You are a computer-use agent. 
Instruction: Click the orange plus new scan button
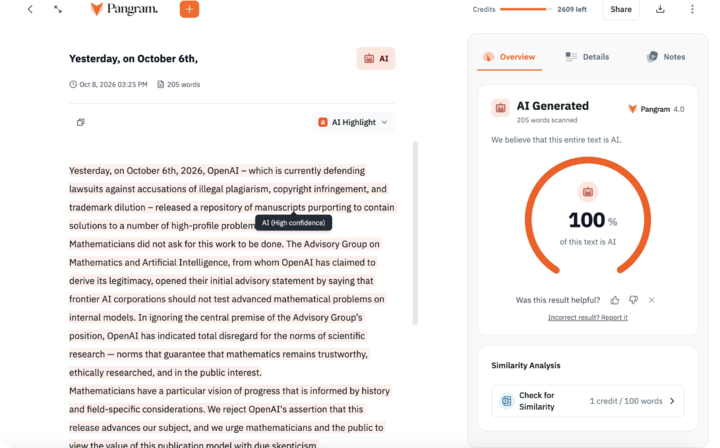pos(189,9)
